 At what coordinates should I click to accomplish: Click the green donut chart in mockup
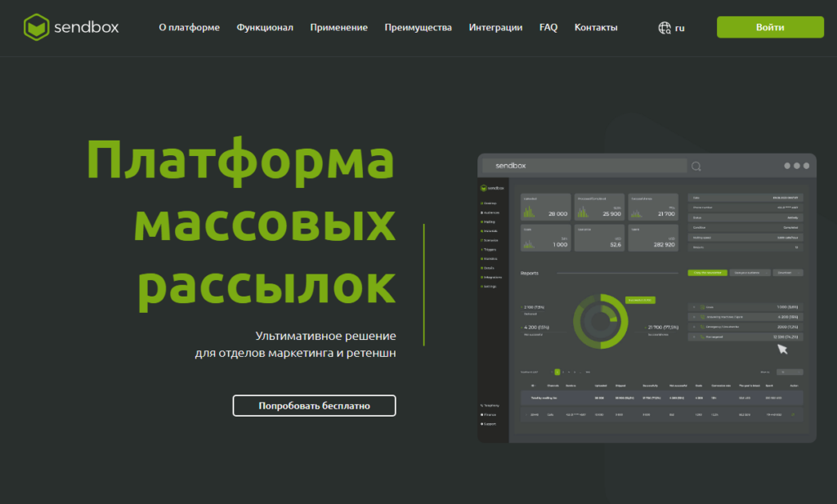pos(600,322)
